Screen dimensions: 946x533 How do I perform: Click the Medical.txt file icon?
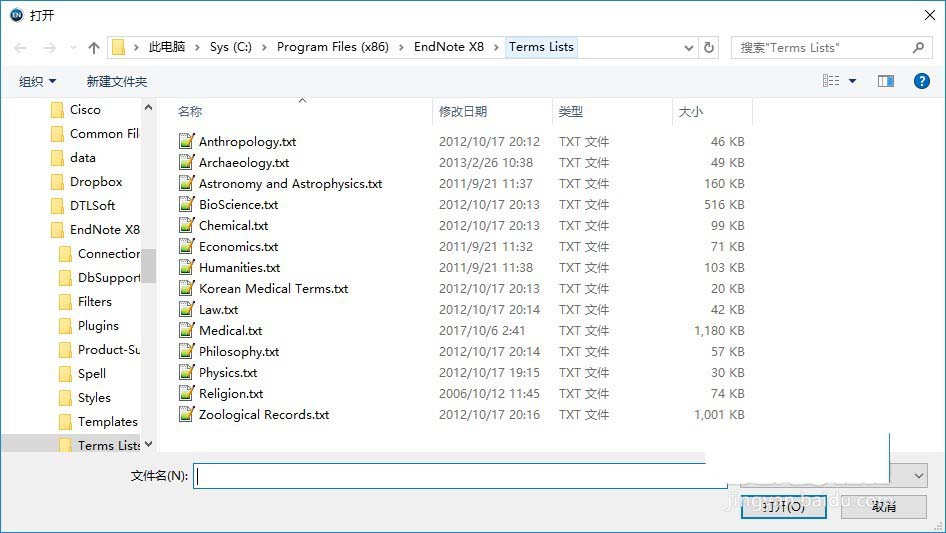click(186, 331)
